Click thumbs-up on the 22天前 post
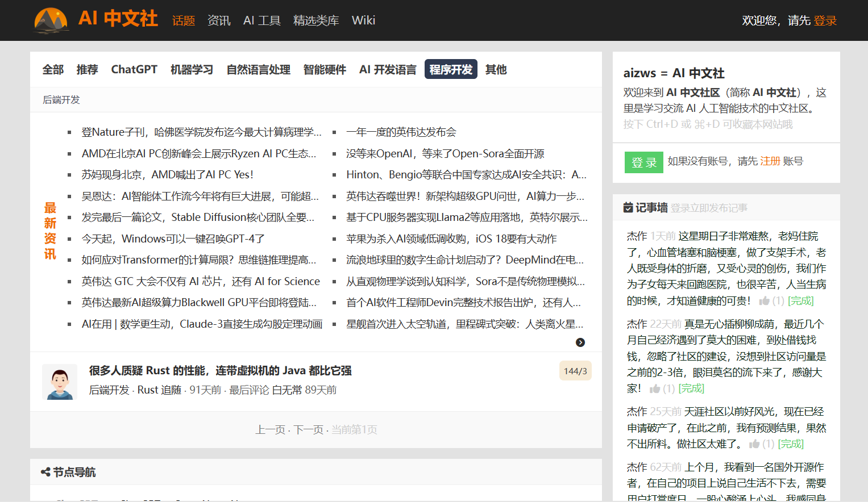Screen dimensions: 868x502 click(655, 389)
